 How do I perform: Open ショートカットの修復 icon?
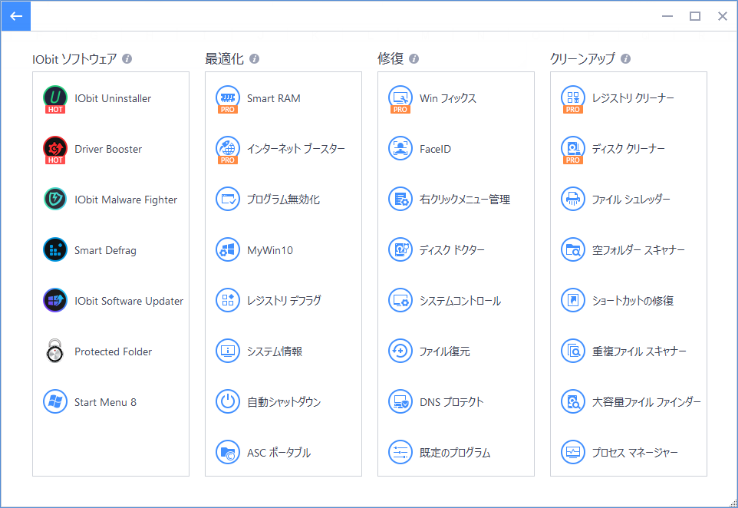(x=573, y=300)
